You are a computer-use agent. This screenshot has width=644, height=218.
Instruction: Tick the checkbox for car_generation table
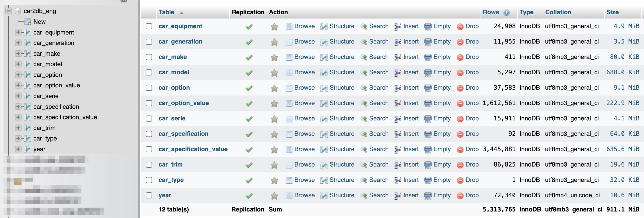pos(149,42)
